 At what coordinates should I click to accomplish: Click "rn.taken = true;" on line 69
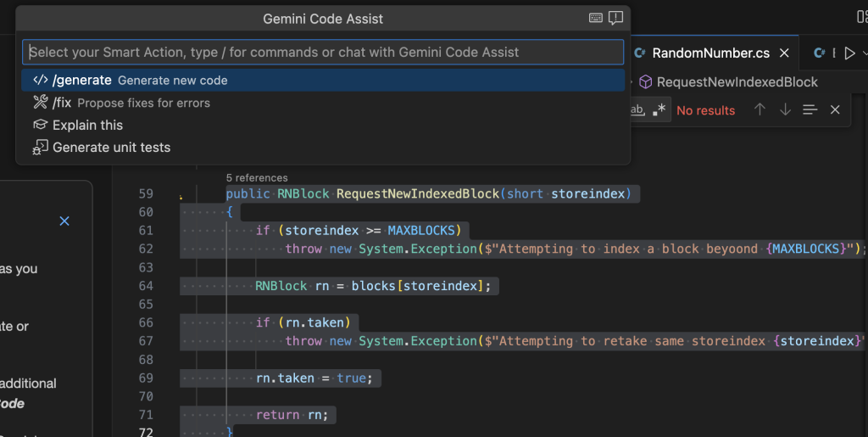point(314,378)
